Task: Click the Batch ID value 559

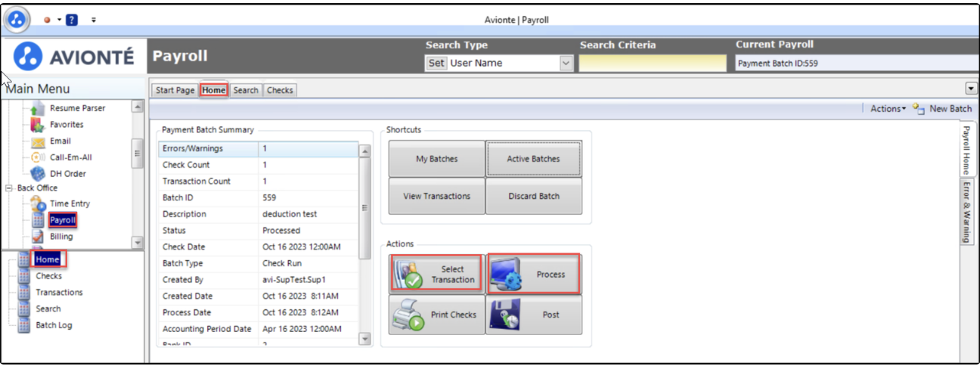Action: pos(270,198)
